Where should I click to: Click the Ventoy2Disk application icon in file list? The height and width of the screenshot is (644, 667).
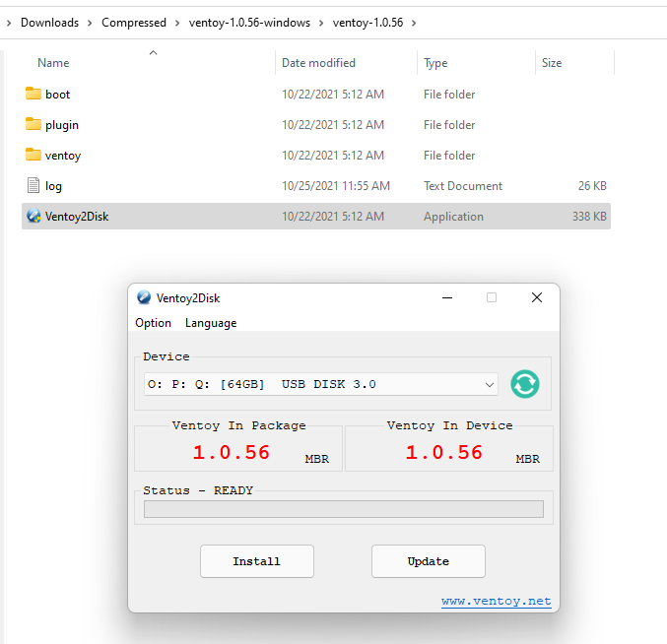tap(33, 216)
